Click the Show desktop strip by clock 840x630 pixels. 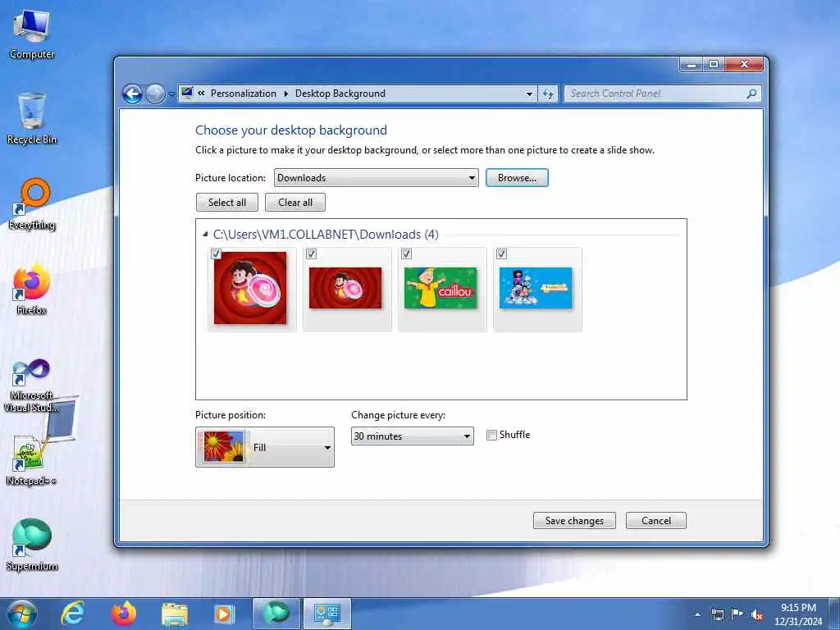pyautogui.click(x=836, y=614)
